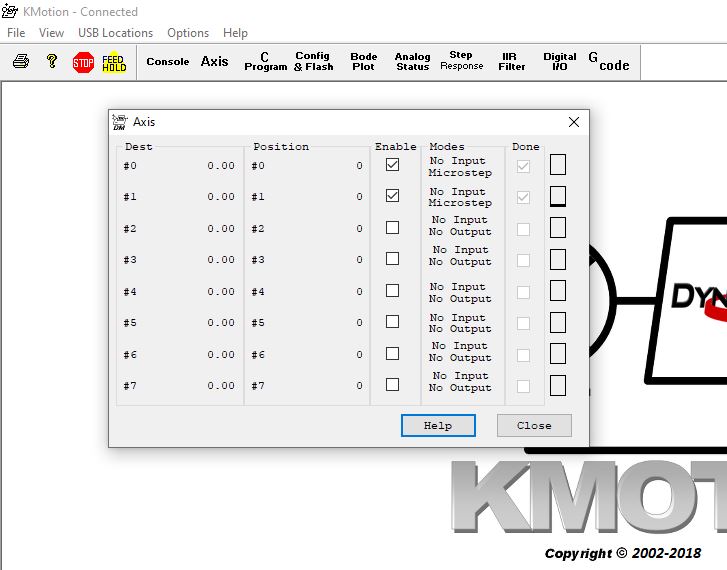This screenshot has height=570, width=727.
Task: Disable axis #0 Enable checkbox
Action: click(392, 165)
